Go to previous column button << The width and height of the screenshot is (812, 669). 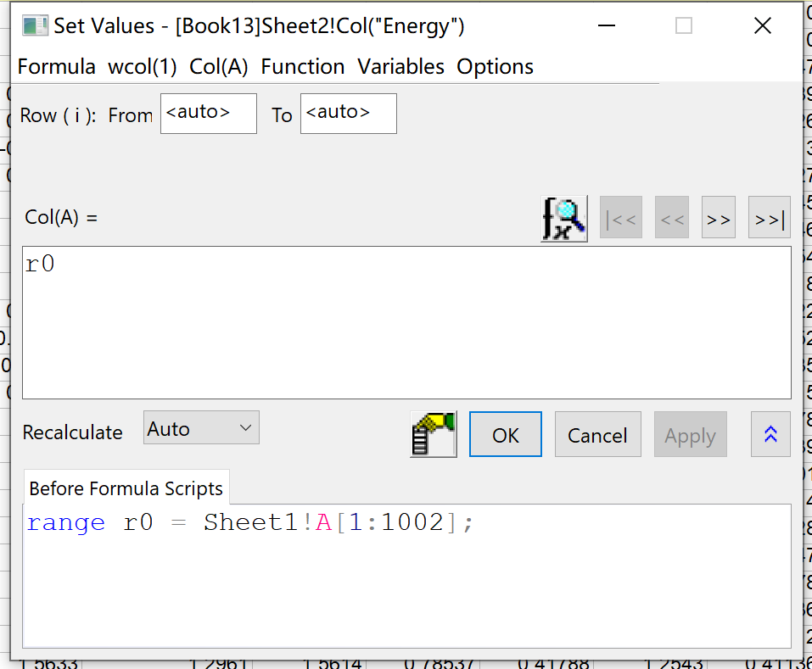point(672,217)
